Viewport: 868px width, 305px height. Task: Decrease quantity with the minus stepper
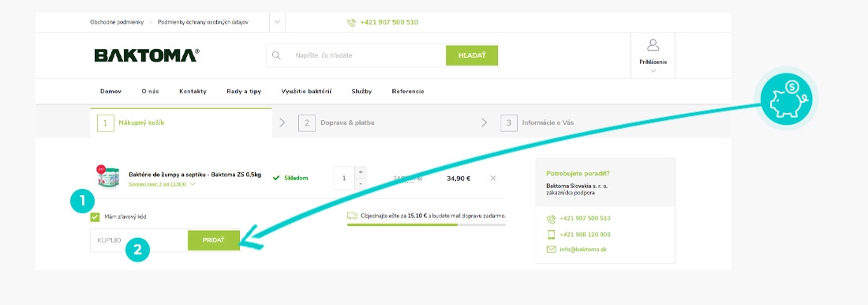361,183
